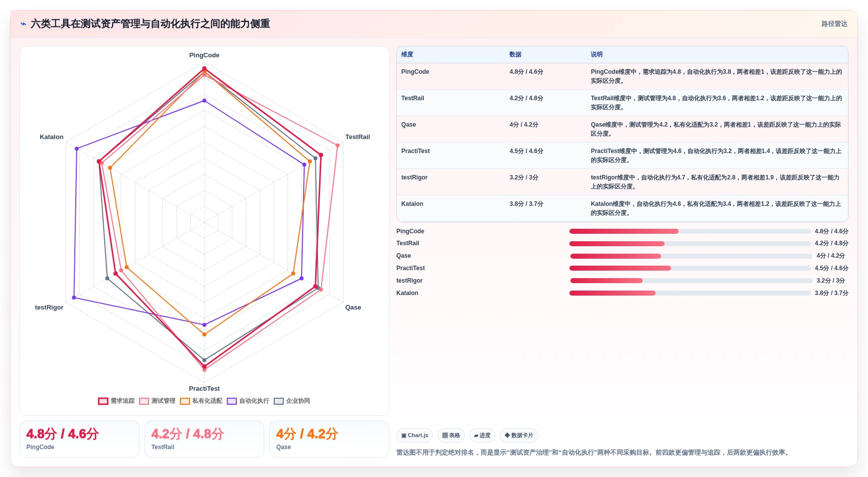This screenshot has width=868, height=477.
Task: Toggle the 需求追踪 legend series
Action: [117, 401]
